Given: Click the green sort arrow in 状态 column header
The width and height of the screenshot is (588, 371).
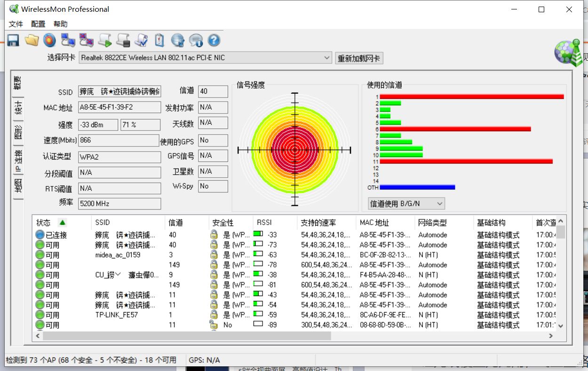Looking at the screenshot, I should (62, 223).
